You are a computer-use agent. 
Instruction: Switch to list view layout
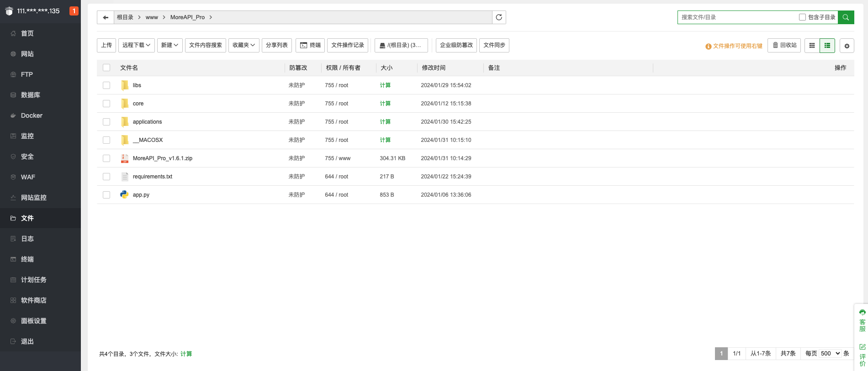(x=827, y=46)
